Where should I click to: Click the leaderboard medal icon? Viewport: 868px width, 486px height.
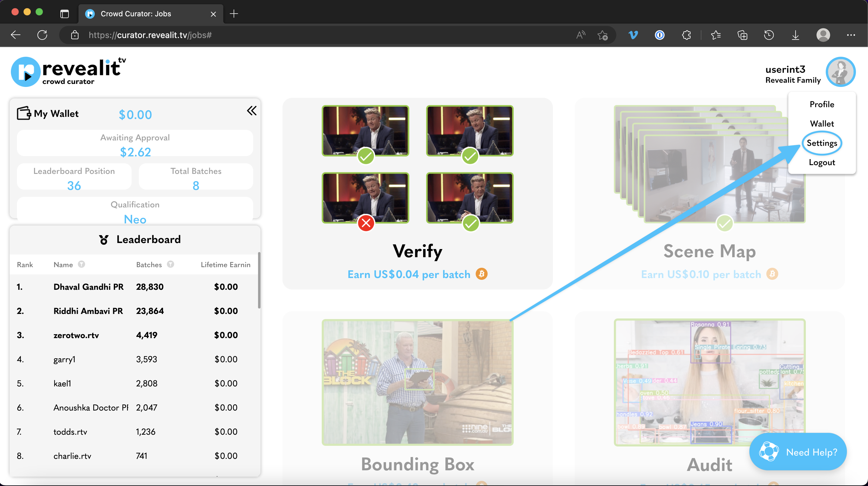pos(104,240)
